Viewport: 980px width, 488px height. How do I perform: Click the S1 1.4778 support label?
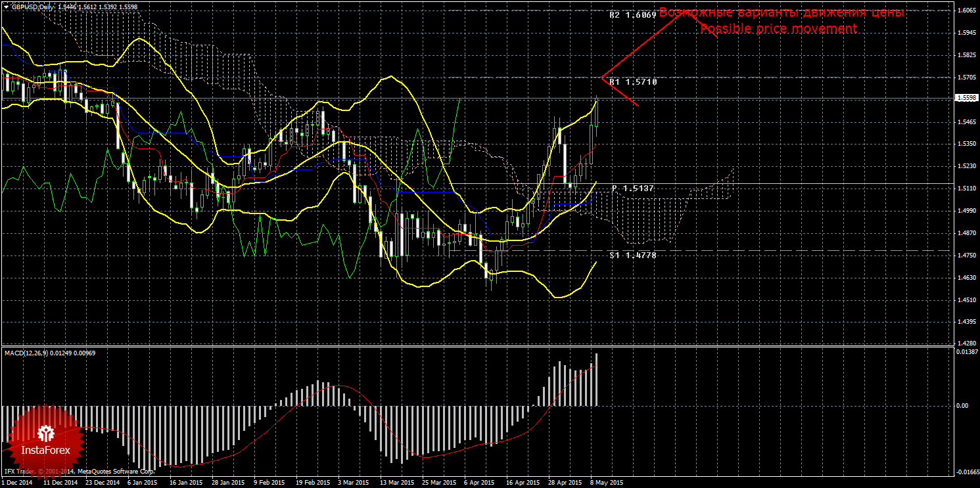tap(632, 255)
